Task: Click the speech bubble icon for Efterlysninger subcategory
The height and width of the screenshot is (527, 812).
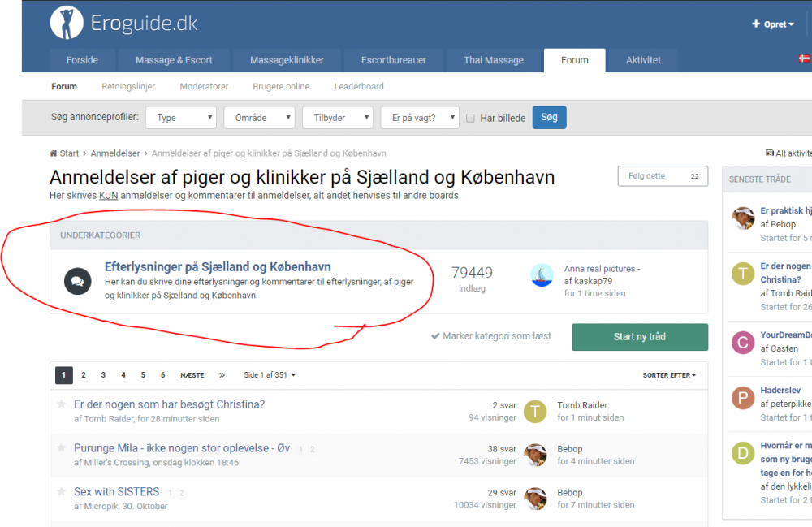Action: click(78, 281)
